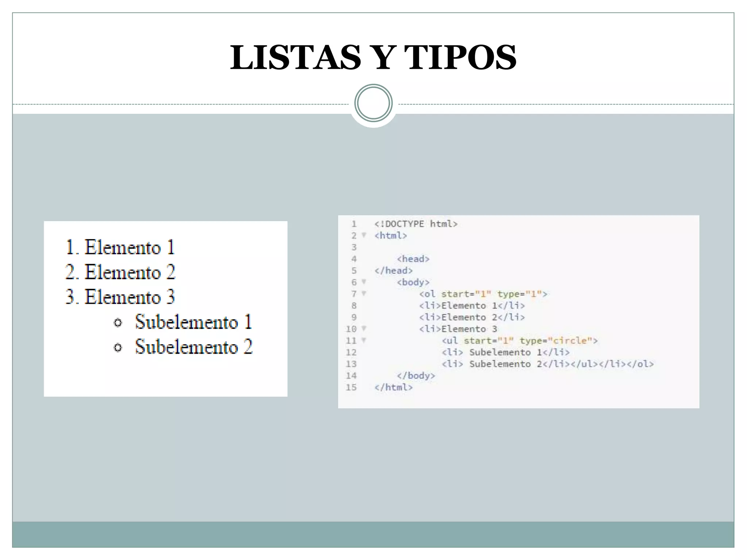Click the <li>Elemento 1</li> code line
Viewport: 747px width, 560px height.
click(472, 306)
